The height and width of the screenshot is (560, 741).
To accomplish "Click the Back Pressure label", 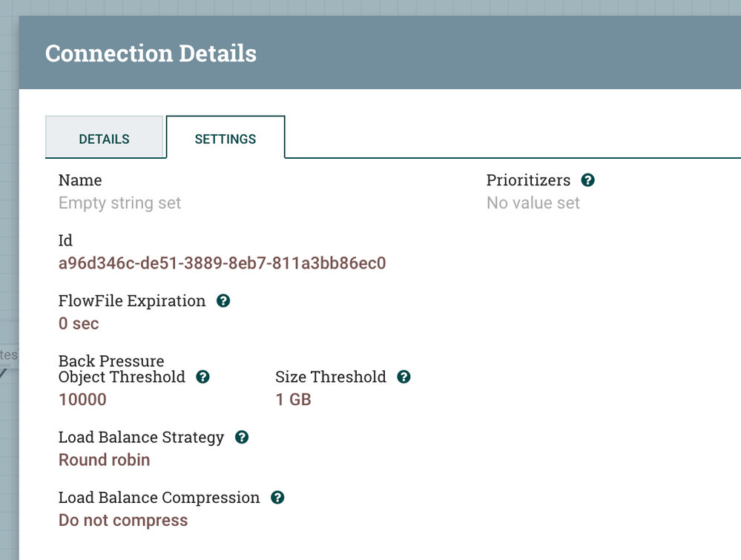I will coord(111,361).
